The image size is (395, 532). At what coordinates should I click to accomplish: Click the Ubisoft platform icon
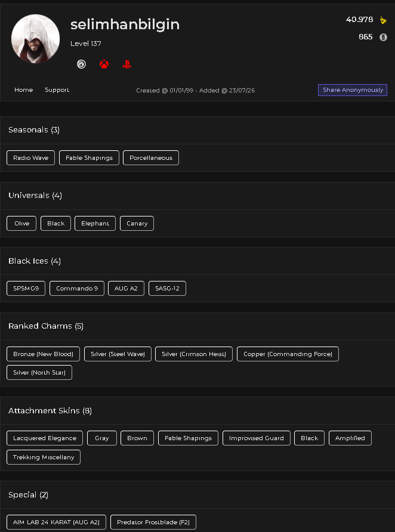click(x=81, y=64)
